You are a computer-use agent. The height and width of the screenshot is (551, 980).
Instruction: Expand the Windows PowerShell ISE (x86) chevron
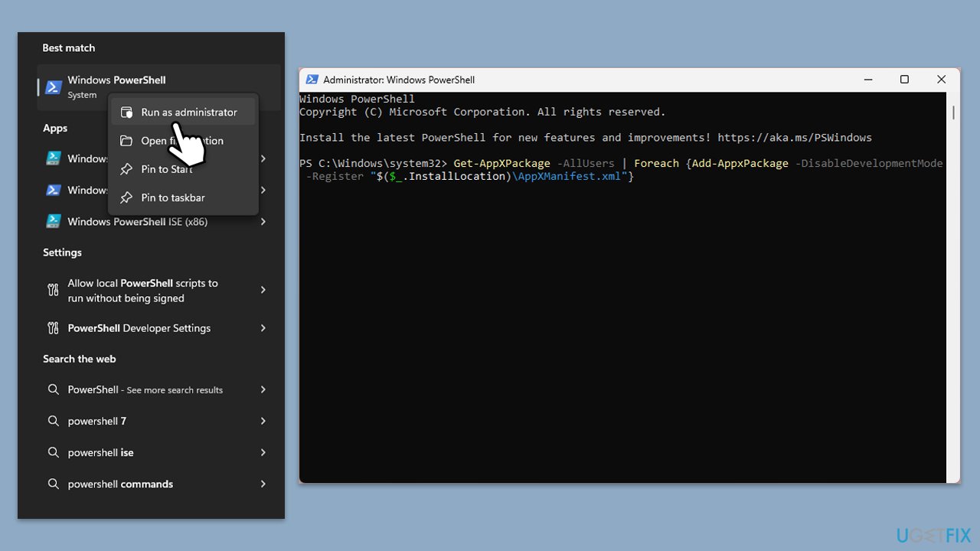coord(263,221)
